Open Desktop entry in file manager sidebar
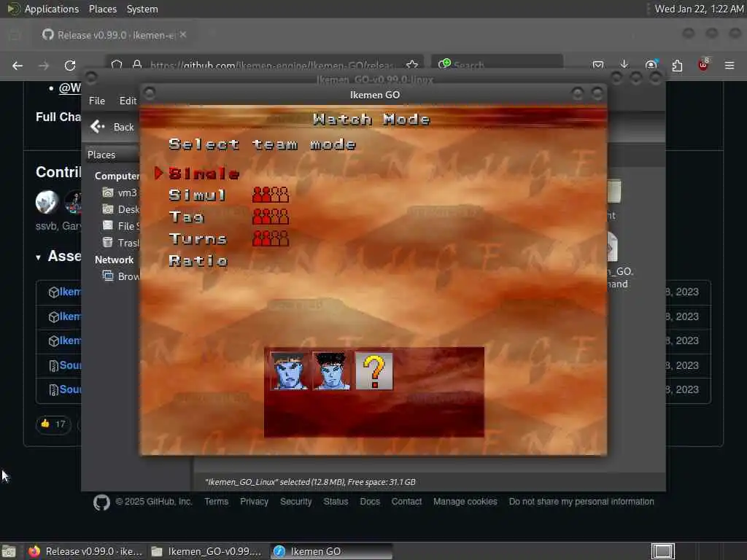 click(x=121, y=209)
